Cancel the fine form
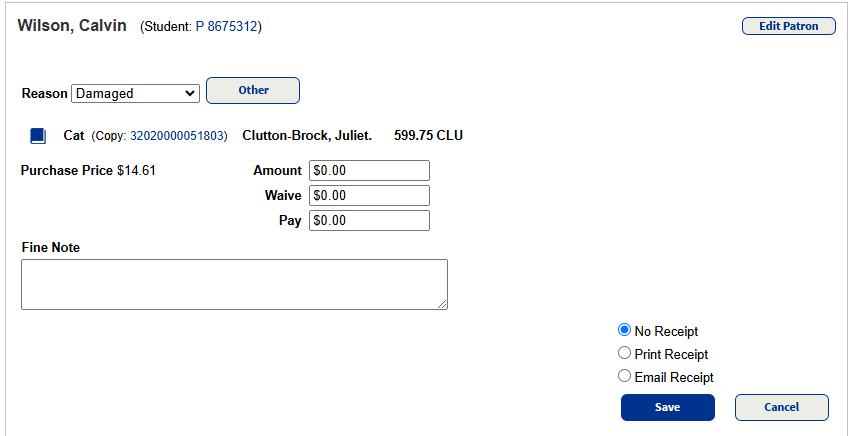The height and width of the screenshot is (436, 850). (781, 407)
